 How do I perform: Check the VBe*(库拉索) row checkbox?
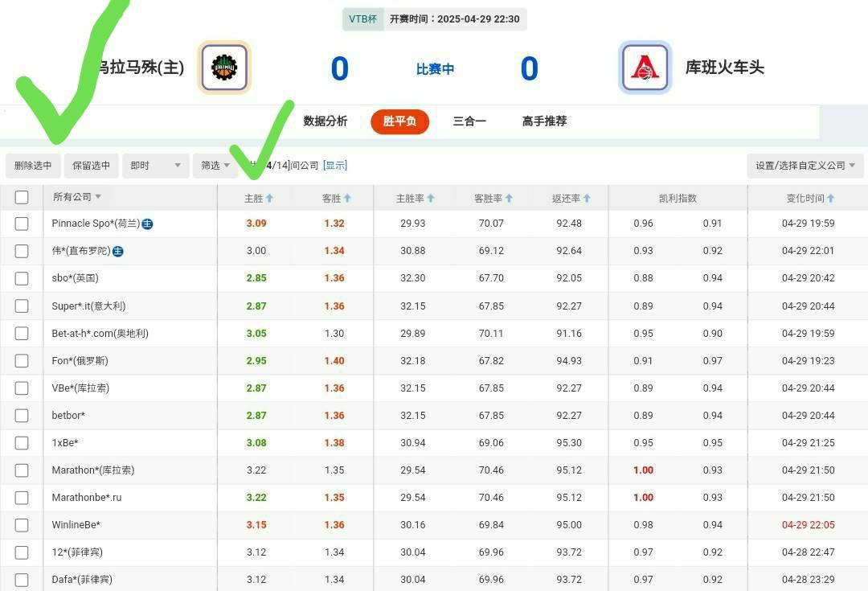pos(22,388)
